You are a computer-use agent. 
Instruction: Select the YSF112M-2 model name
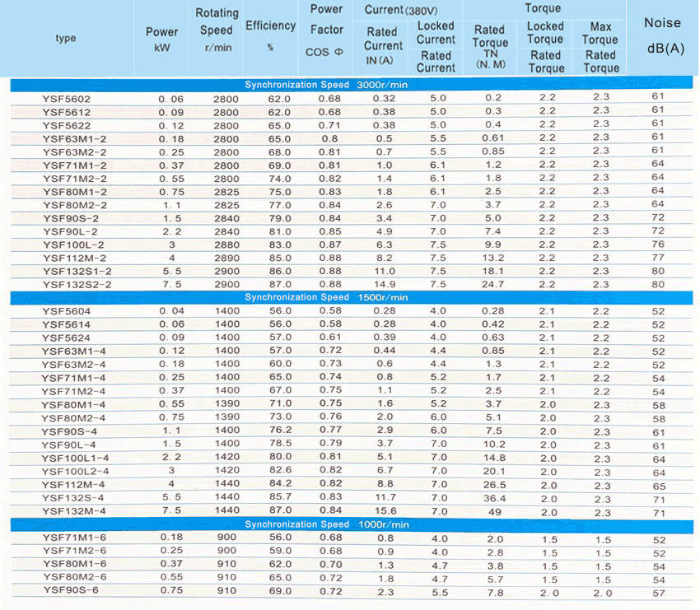(x=73, y=258)
